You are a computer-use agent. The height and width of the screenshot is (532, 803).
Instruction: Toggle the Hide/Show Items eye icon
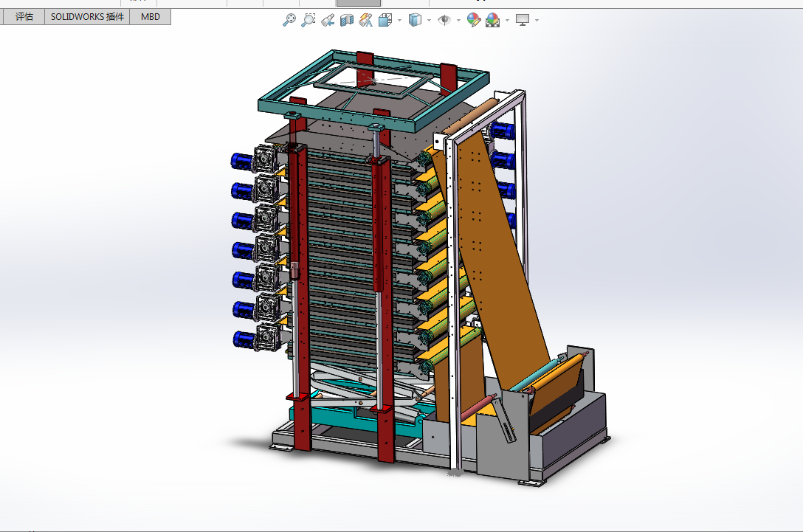444,20
